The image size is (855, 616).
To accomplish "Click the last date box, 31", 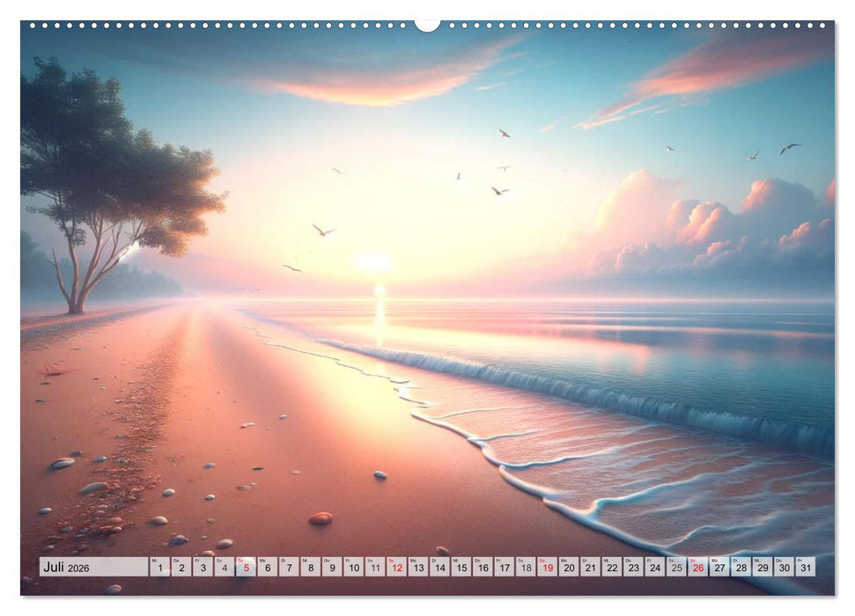I will coord(806,567).
